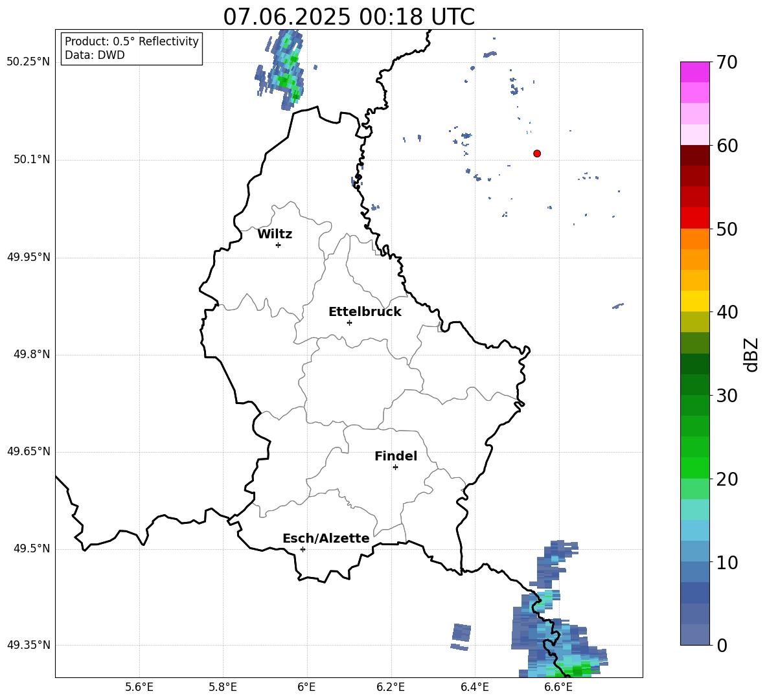This screenshot has height=700, width=767.
Task: Click the Product: 0.5° Reflectivity text
Action: (132, 41)
